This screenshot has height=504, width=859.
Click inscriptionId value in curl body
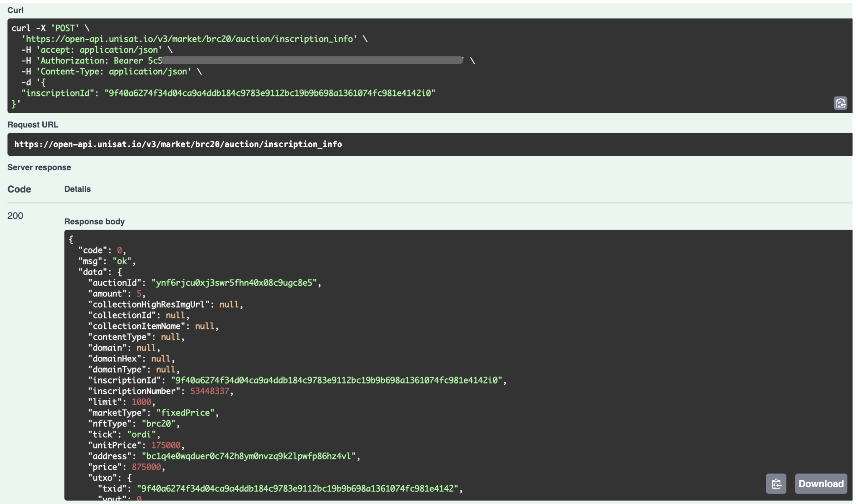(x=270, y=93)
